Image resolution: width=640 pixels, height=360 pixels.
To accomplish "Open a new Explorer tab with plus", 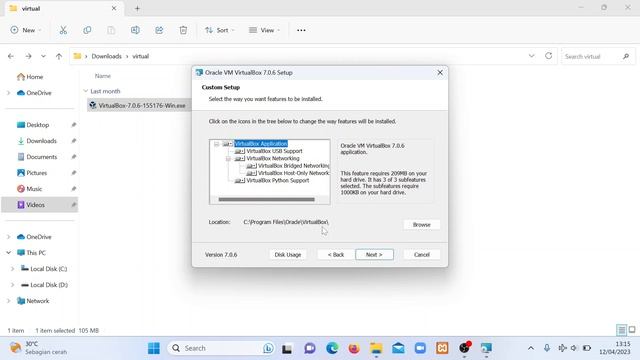I will pyautogui.click(x=137, y=8).
